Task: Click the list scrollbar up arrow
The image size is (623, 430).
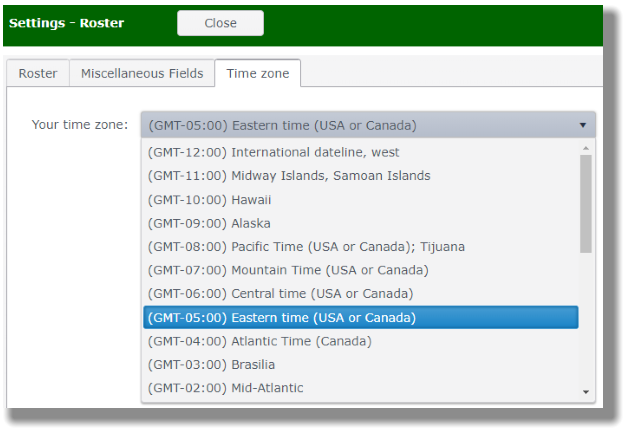Action: (x=586, y=146)
